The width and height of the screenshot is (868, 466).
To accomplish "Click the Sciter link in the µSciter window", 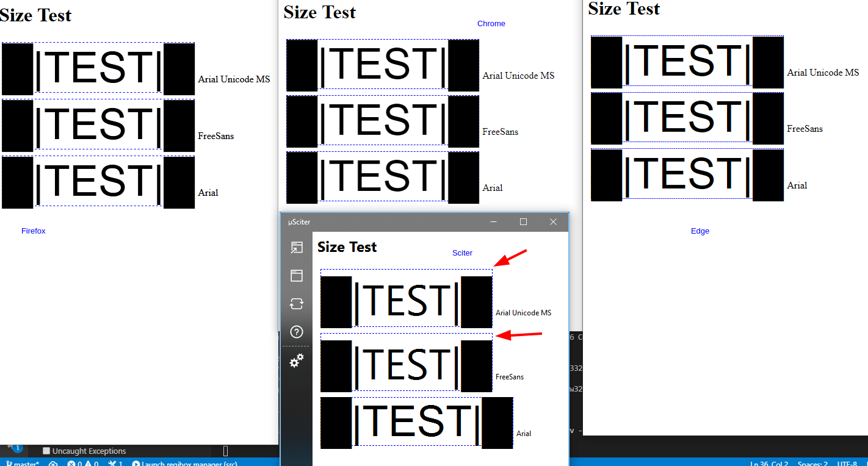I will [462, 253].
